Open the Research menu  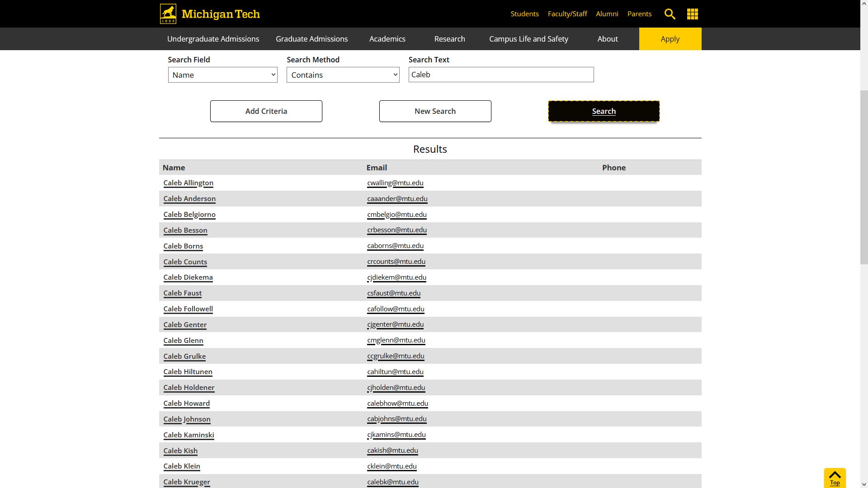click(x=449, y=39)
